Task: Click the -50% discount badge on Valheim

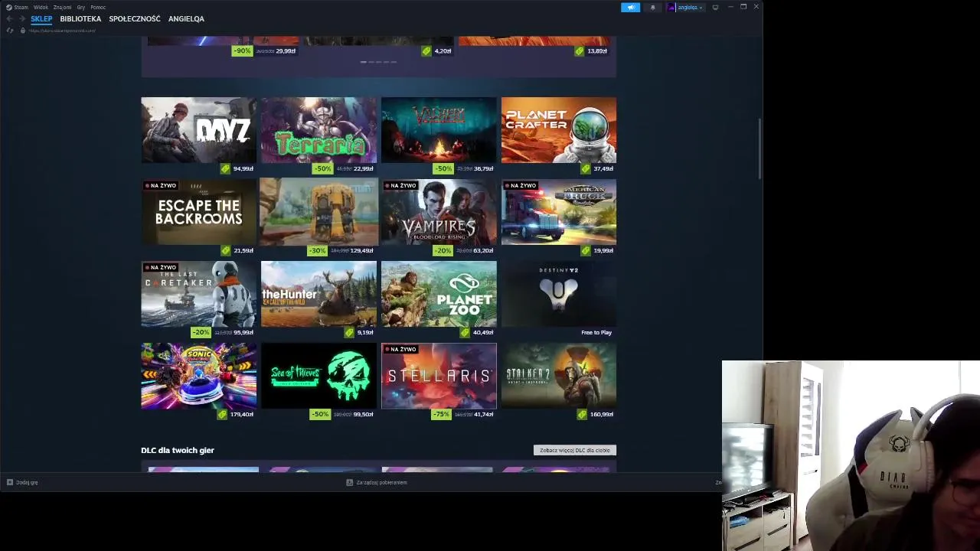Action: click(x=443, y=168)
